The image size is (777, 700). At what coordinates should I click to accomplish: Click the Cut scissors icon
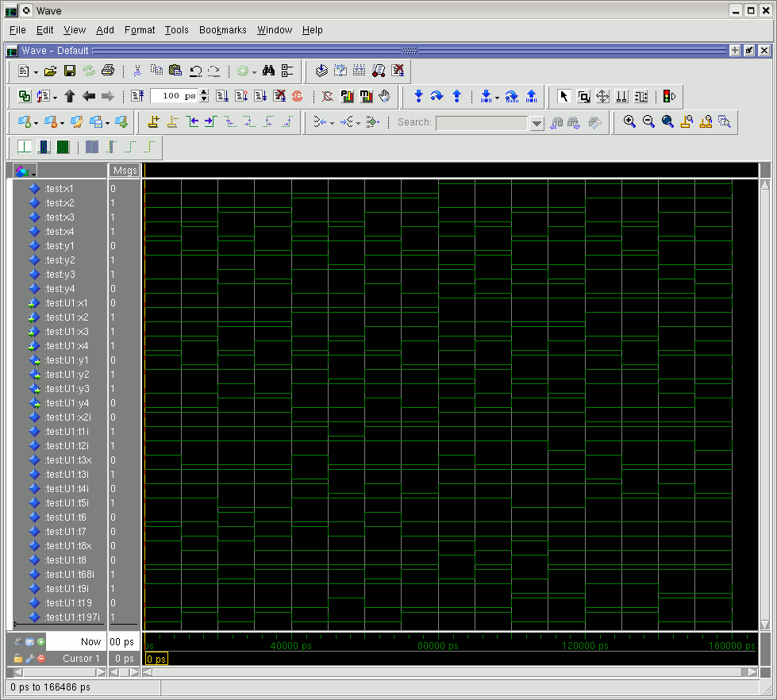point(137,71)
